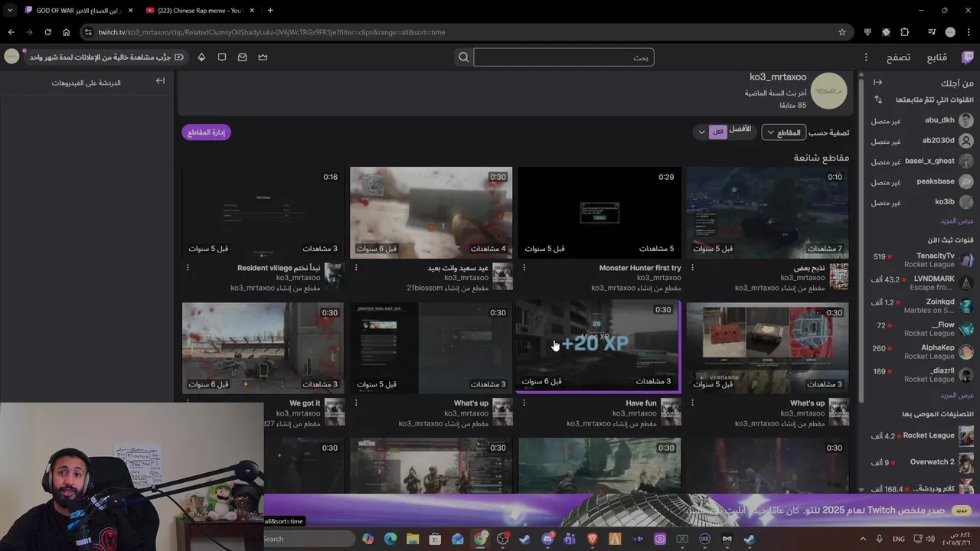The image size is (980, 551).
Task: Open Microsoft Edge from the taskbar
Action: pyautogui.click(x=390, y=539)
